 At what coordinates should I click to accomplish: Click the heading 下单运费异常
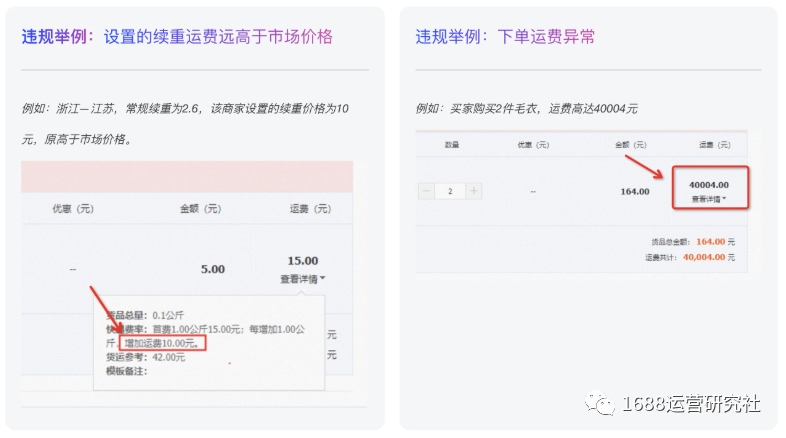[x=546, y=37]
